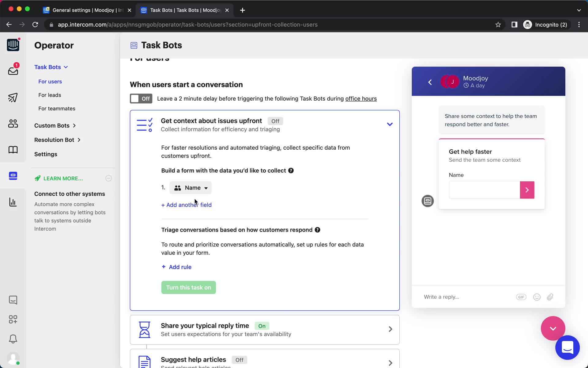This screenshot has height=368, width=588.
Task: Select For users menu item
Action: (x=50, y=82)
